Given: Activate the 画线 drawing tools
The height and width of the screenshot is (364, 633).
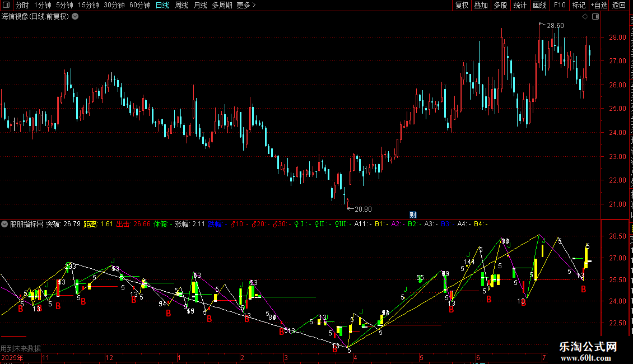Looking at the screenshot, I should [540, 5].
